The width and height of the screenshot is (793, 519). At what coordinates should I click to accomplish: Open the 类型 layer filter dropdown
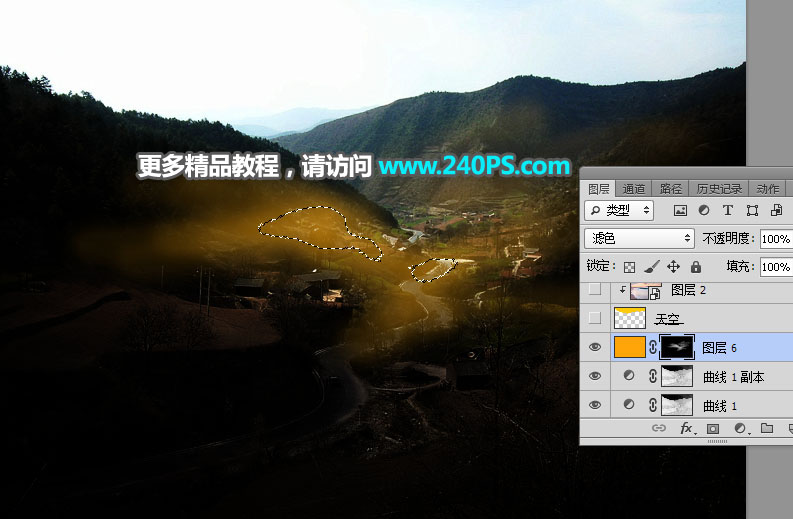pos(619,210)
